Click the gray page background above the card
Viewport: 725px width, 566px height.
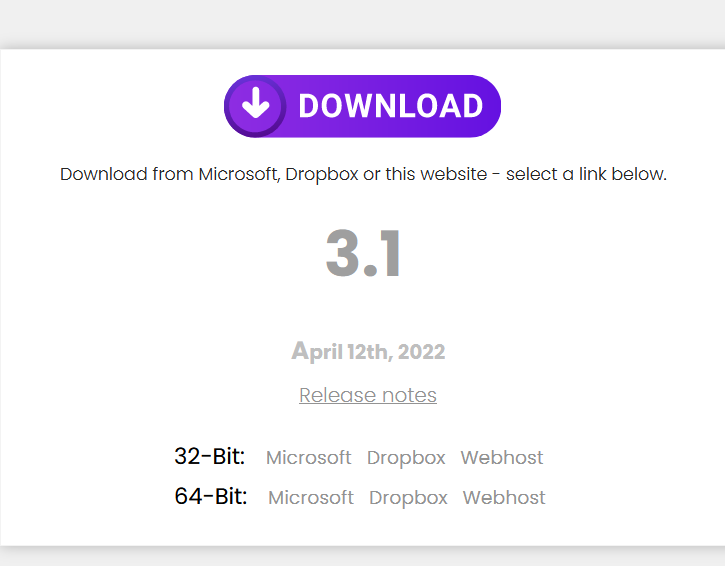362,23
